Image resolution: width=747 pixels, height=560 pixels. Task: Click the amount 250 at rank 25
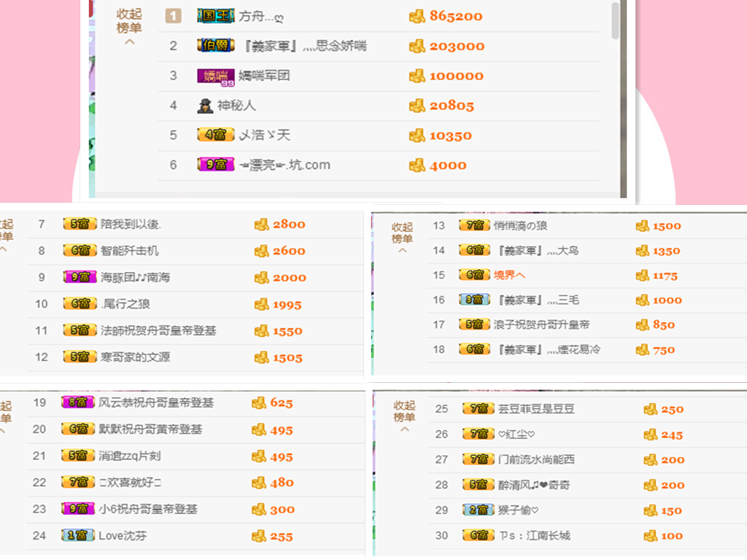(x=673, y=409)
